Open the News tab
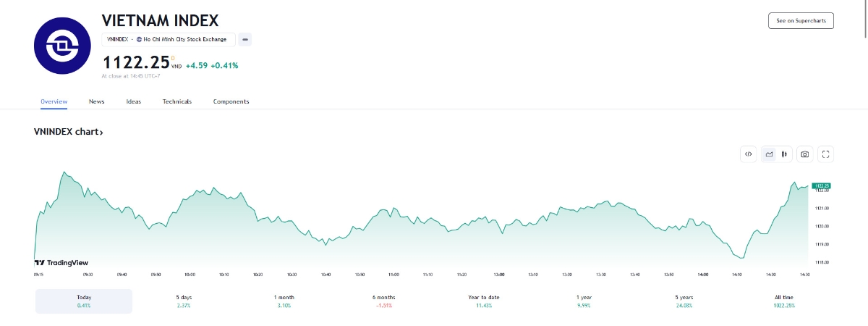 tap(97, 101)
